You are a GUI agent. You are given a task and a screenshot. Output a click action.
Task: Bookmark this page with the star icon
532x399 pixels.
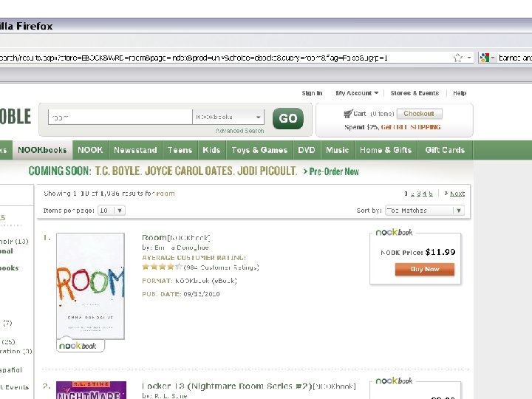457,58
